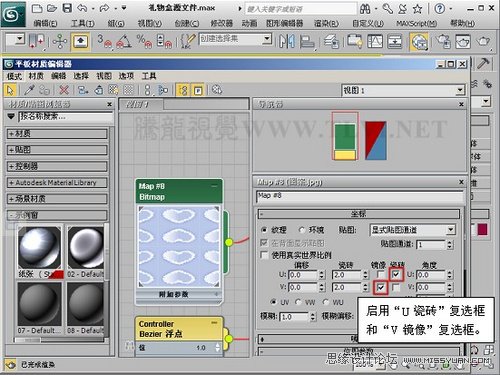The image size is (500, 375).
Task: Click the Align tool in main toolbar
Action: [x=307, y=42]
